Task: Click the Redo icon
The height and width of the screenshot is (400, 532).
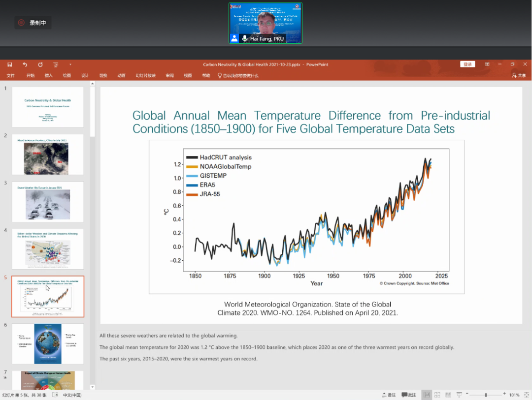Action: 40,64
